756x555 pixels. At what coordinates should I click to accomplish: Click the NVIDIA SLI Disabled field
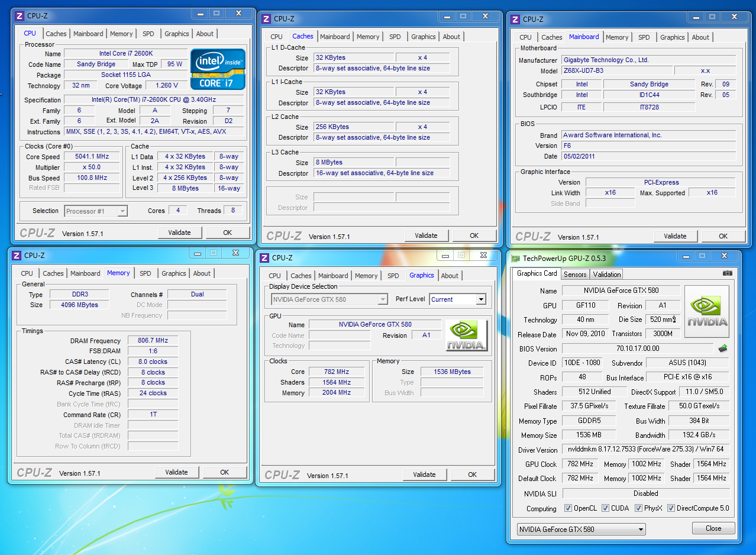(645, 493)
